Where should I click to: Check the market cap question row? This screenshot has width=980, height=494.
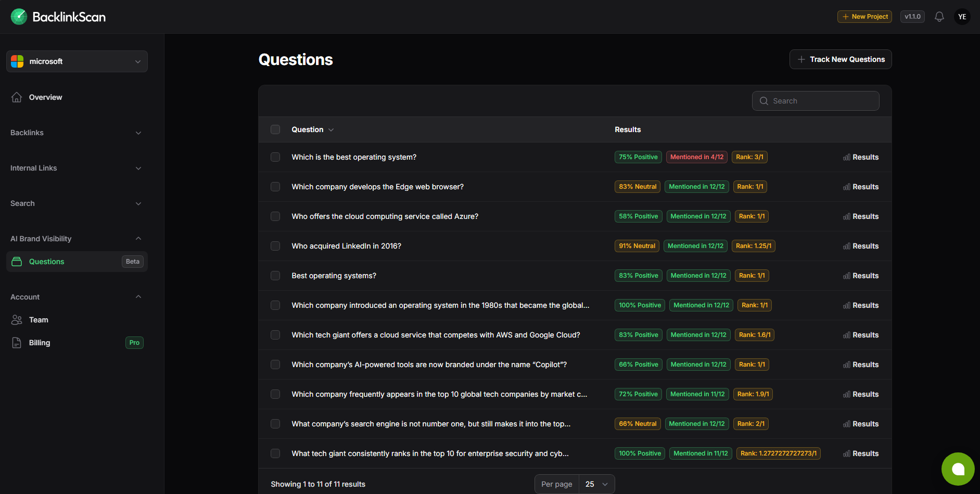(x=275, y=394)
